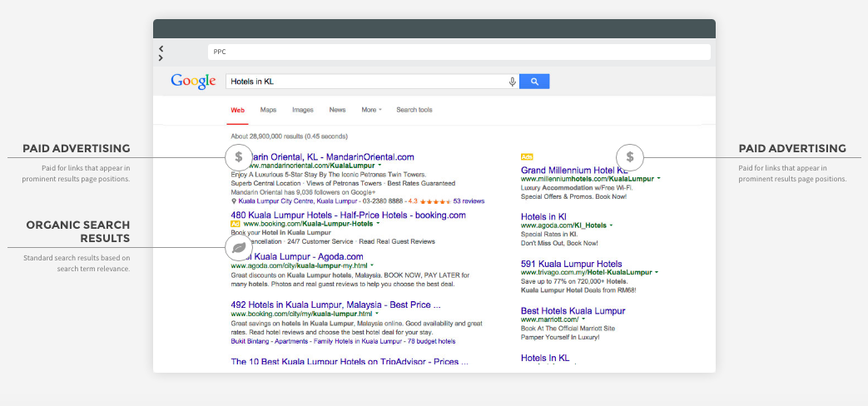Expand arrow beside booking.com/Kuala-Lumpur-Hotels URL
Screen dimensions: 868x406
(x=378, y=224)
